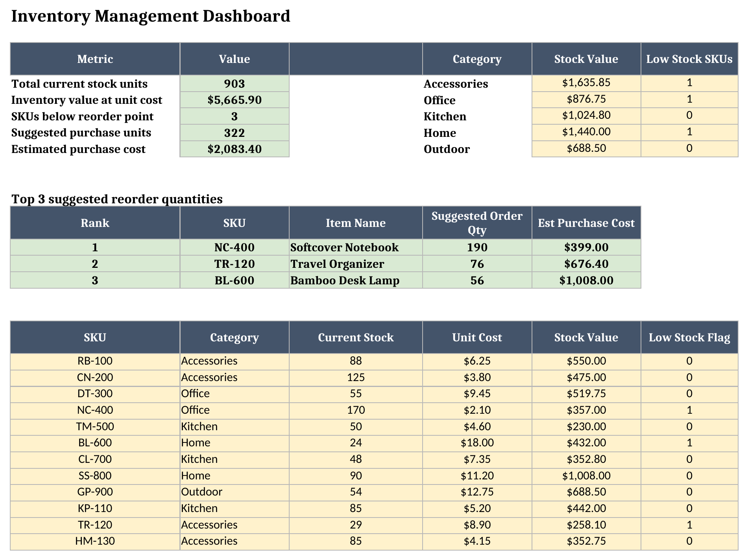Click the $442.00 stock value cell

click(586, 508)
